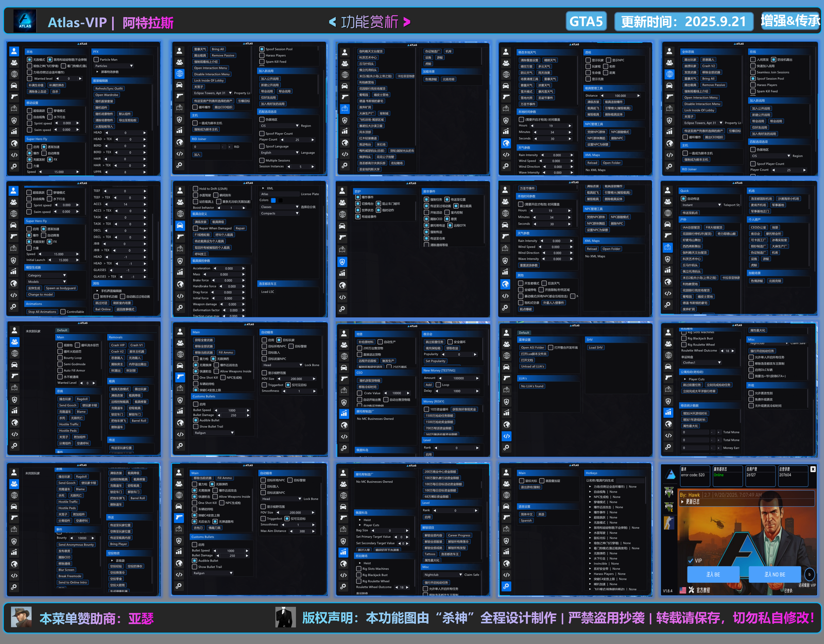Enable the Bounty Loop checkbox

(60, 358)
